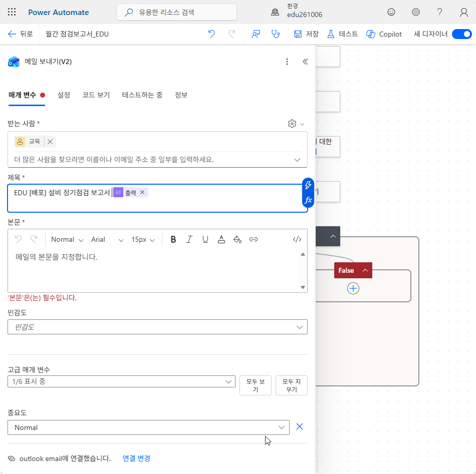Collapse the dark condition header chevron

333,236
